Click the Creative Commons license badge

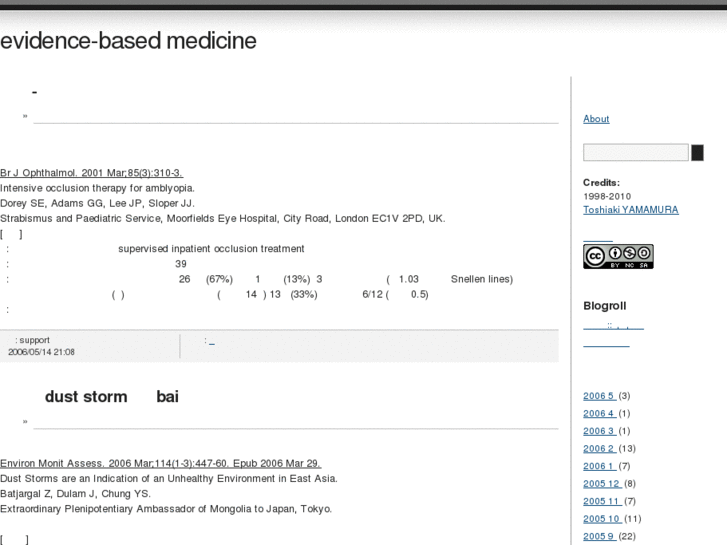(618, 256)
